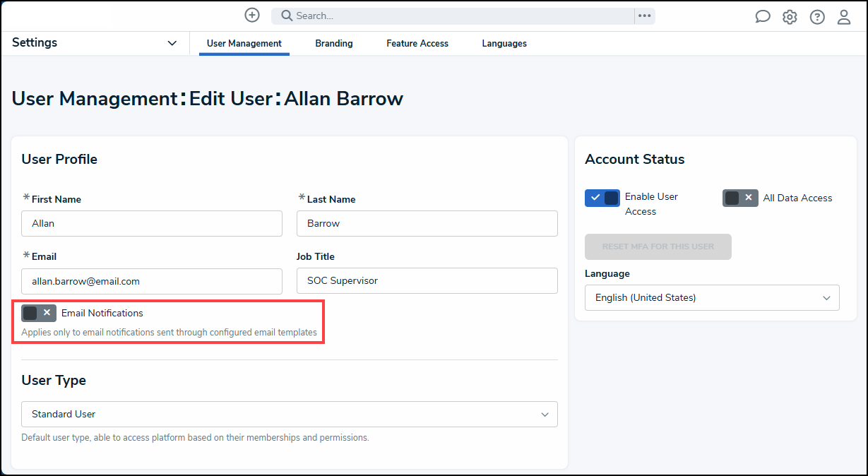The height and width of the screenshot is (476, 868).
Task: Open the chat messages icon
Action: (x=763, y=17)
